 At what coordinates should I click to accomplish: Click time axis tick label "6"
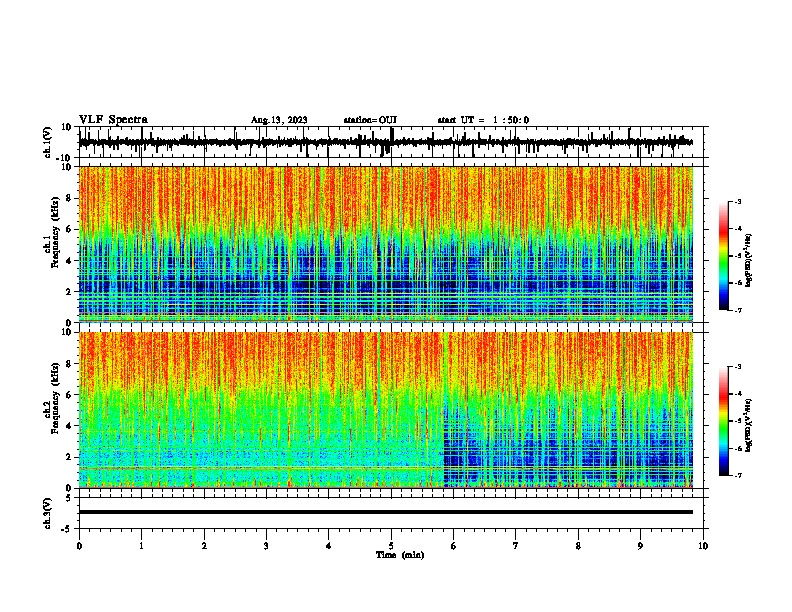453,546
